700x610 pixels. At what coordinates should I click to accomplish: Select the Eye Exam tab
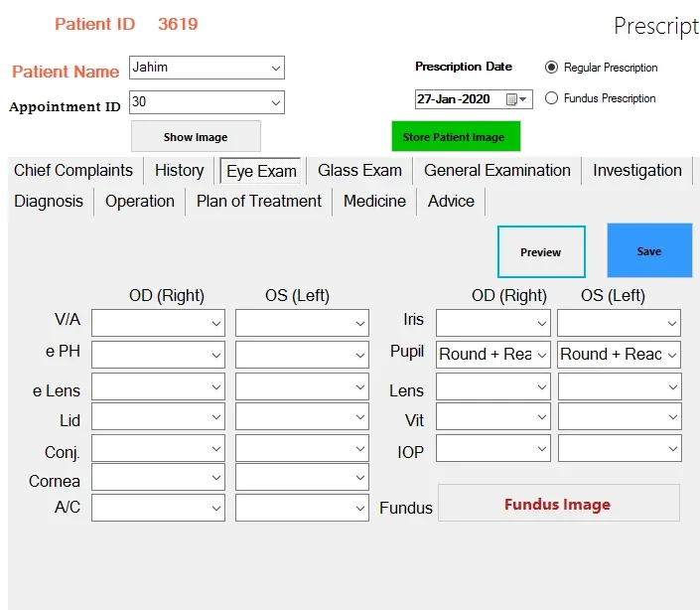261,171
